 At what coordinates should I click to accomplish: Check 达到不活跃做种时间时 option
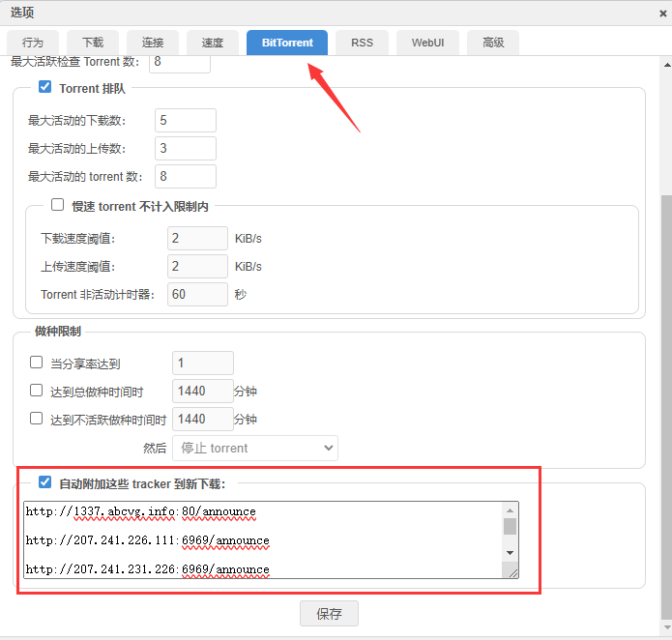37,419
